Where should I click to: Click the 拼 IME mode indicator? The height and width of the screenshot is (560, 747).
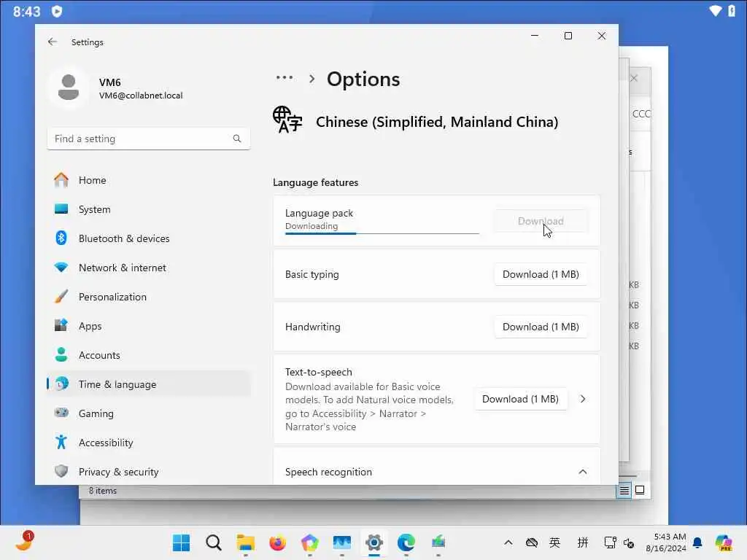coord(583,542)
